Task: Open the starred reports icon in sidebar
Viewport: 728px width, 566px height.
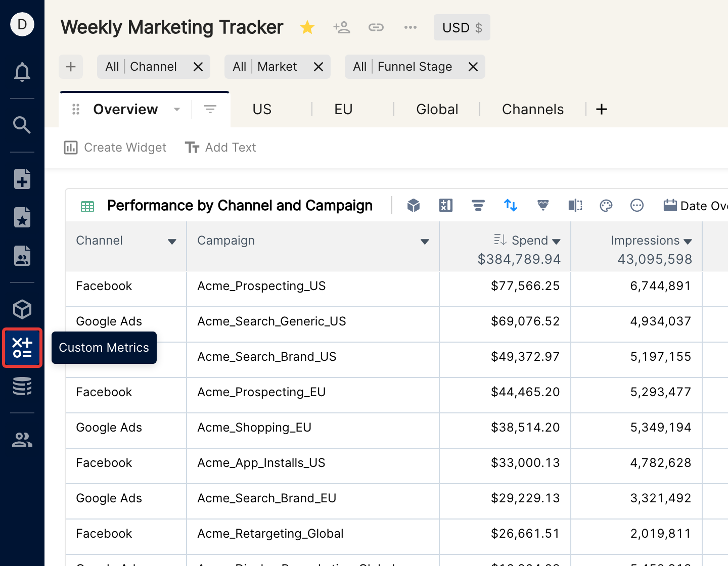Action: coord(22,217)
